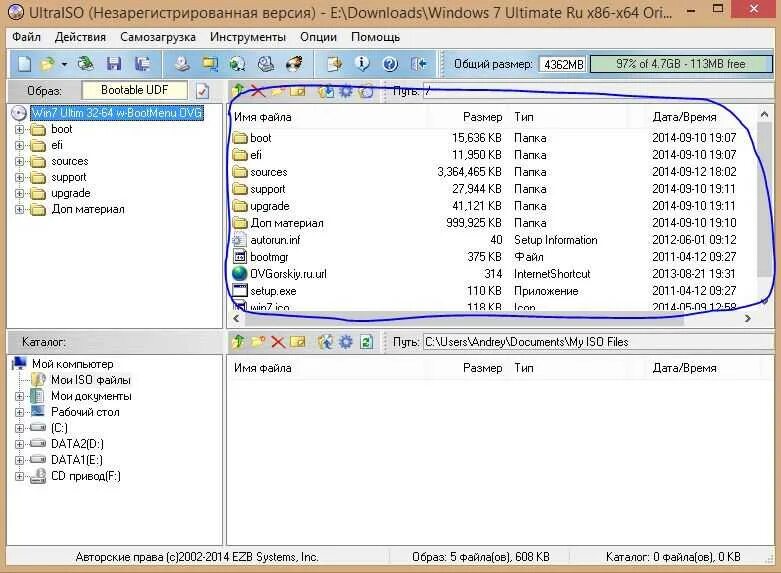Click the Burn CD/DVD image icon

click(x=294, y=64)
